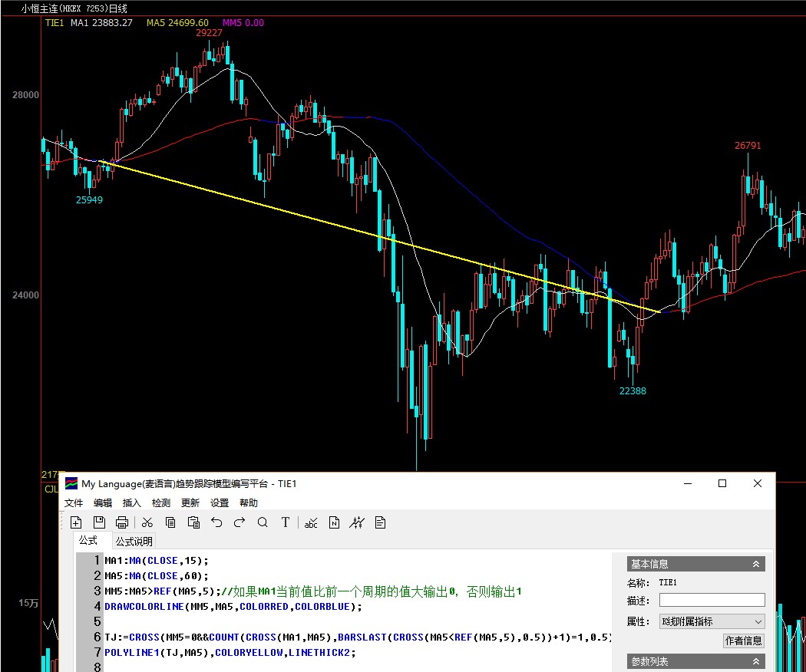Screen dimensions: 806x672
Task: Click code line 2 MA5:MA(CLOSE,60)
Action: point(157,576)
